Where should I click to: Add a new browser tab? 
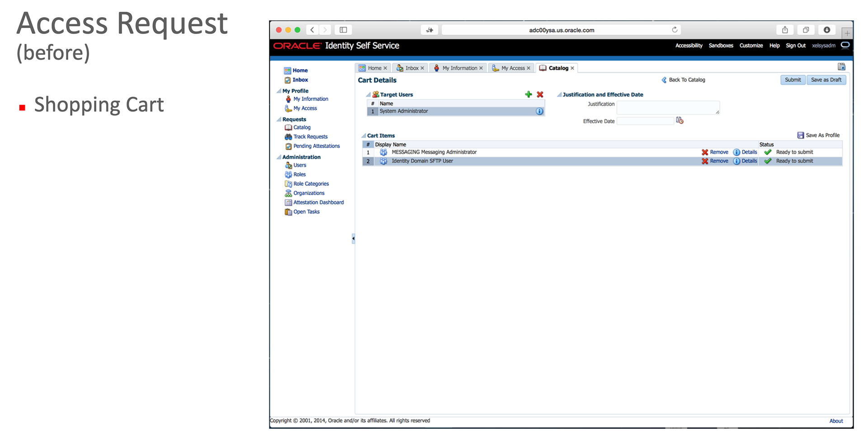click(x=847, y=33)
